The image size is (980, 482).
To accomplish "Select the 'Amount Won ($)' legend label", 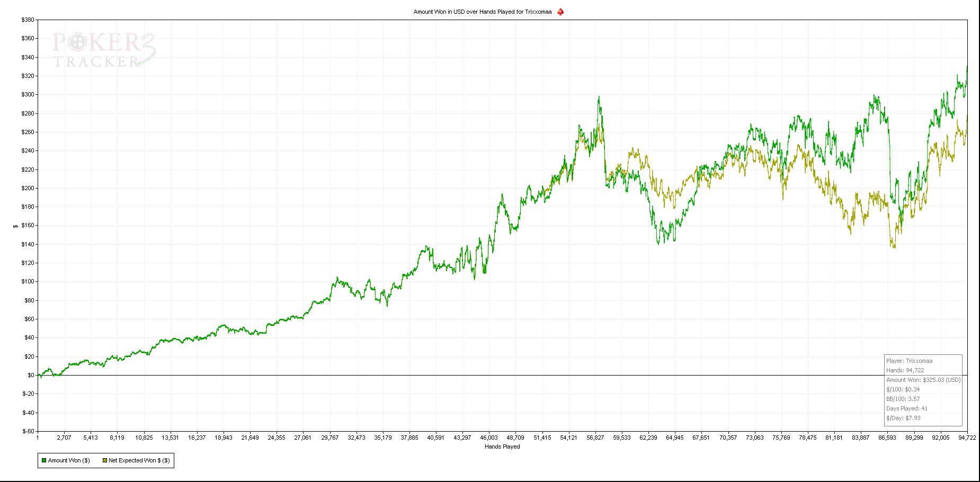I will pos(69,461).
